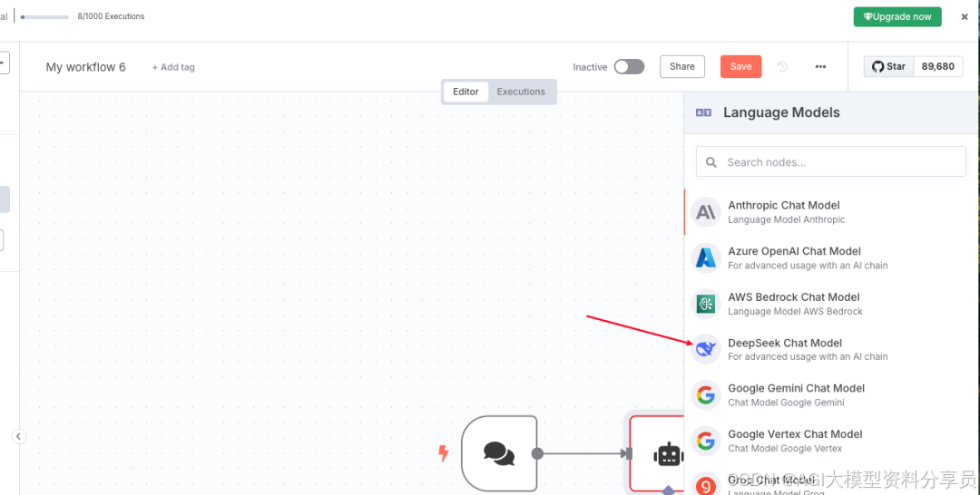
Task: Open the three-dot workflow options menu
Action: (820, 66)
